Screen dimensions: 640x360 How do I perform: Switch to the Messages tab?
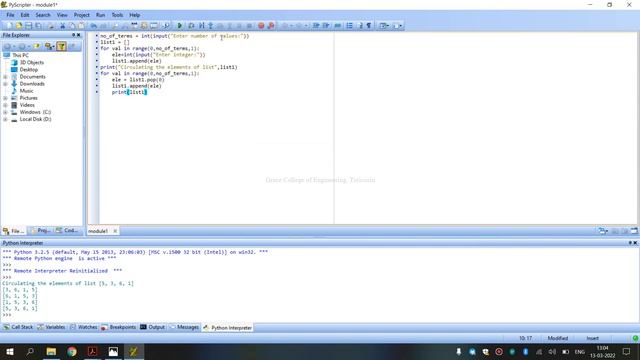coord(184,327)
